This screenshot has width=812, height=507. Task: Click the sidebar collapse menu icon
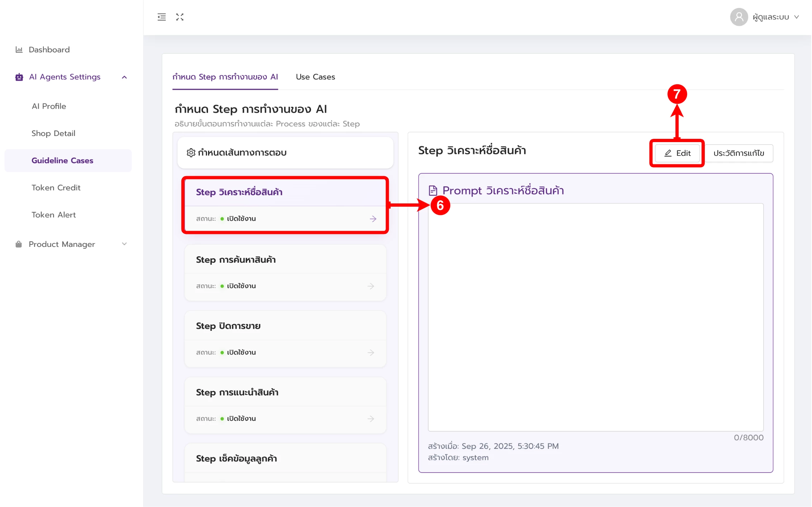click(161, 17)
